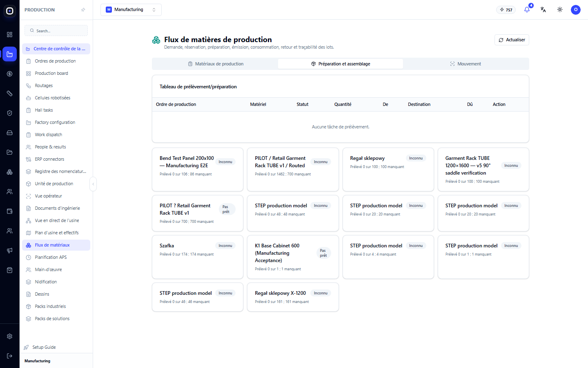Open the dollar finance icon in left rail
The height and width of the screenshot is (368, 588).
[x=9, y=74]
